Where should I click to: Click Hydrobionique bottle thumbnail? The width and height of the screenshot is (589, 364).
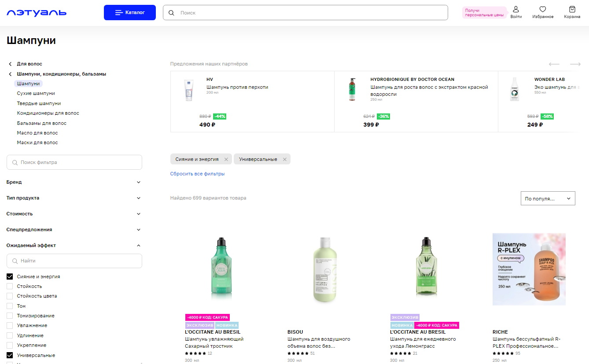[x=352, y=90]
